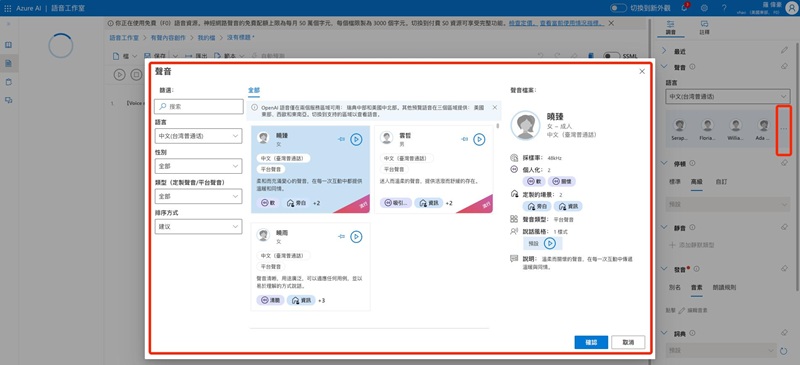Image resolution: width=800 pixels, height=365 pixels.
Task: Toggle the 切換到新外觀 switch
Action: click(618, 8)
